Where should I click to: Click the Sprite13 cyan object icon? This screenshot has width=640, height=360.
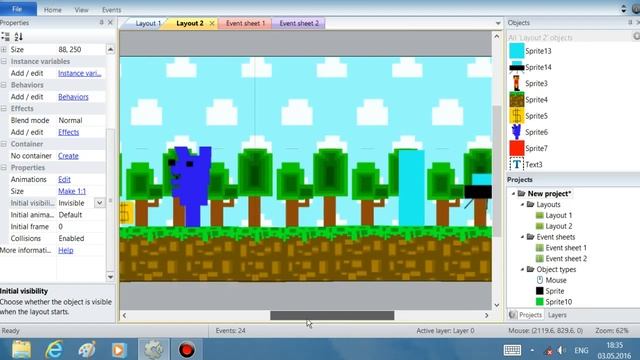[x=517, y=51]
